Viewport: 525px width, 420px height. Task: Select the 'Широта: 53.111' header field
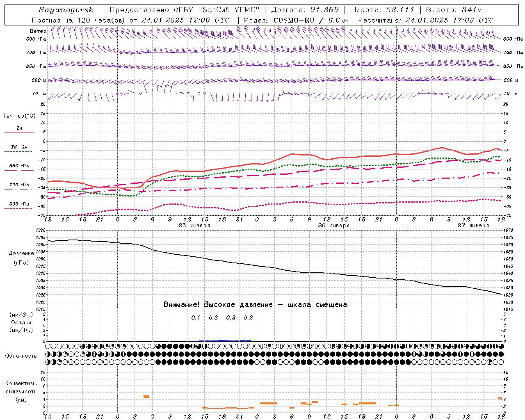pos(382,10)
